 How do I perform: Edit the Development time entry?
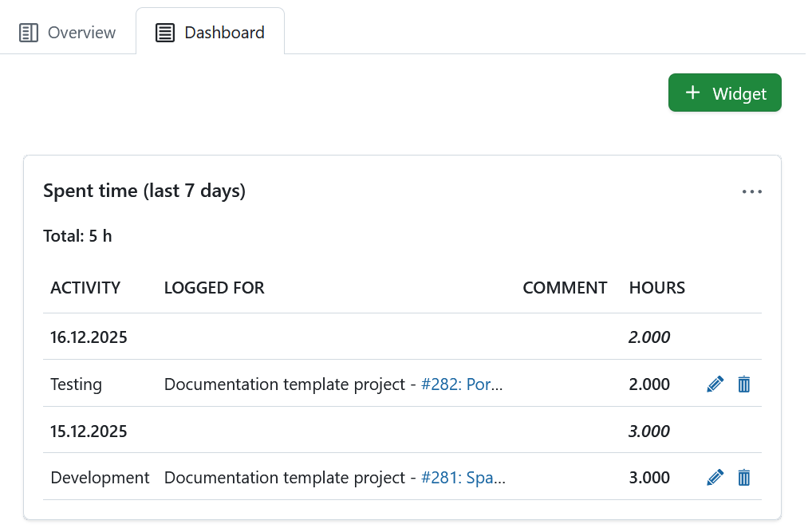coord(715,477)
